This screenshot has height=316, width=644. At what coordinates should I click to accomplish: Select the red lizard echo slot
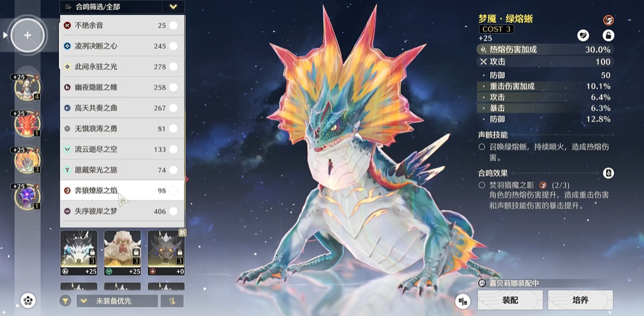click(28, 124)
